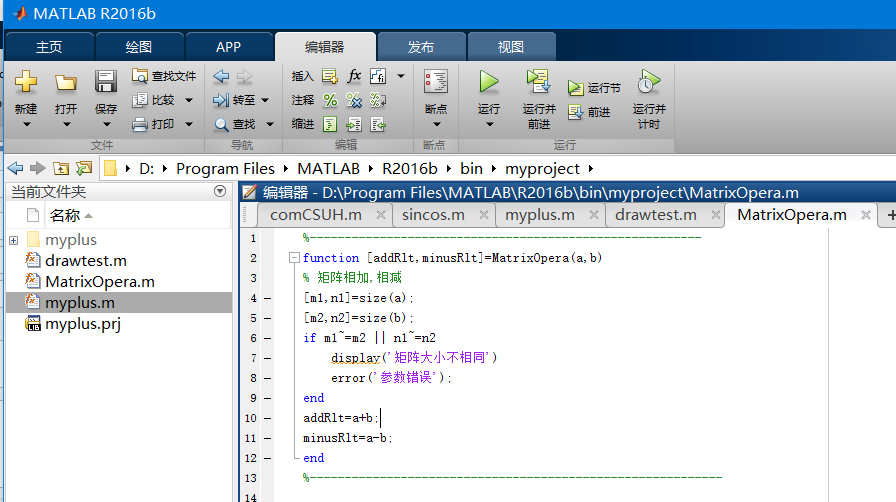The height and width of the screenshot is (502, 896).
Task: Click the Go To (转至) icon
Action: tap(221, 100)
